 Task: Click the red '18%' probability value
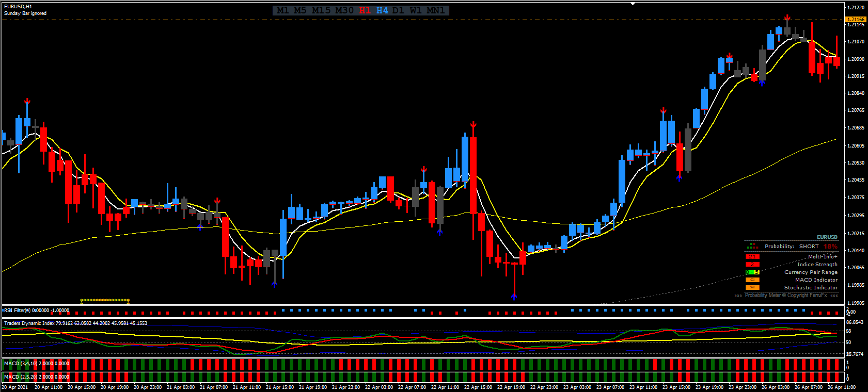point(830,246)
